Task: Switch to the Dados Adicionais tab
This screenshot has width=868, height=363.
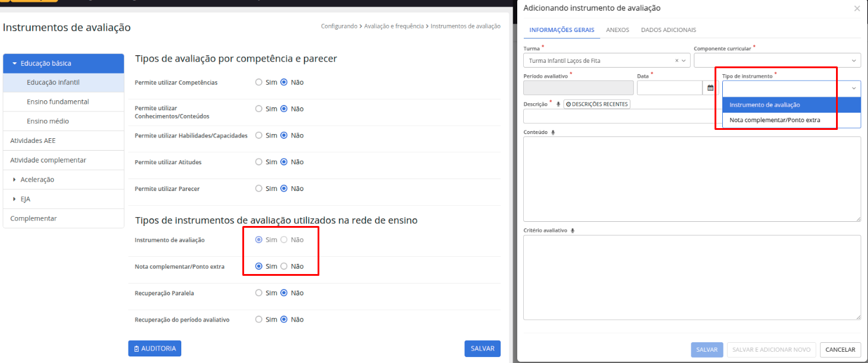Action: (668, 30)
